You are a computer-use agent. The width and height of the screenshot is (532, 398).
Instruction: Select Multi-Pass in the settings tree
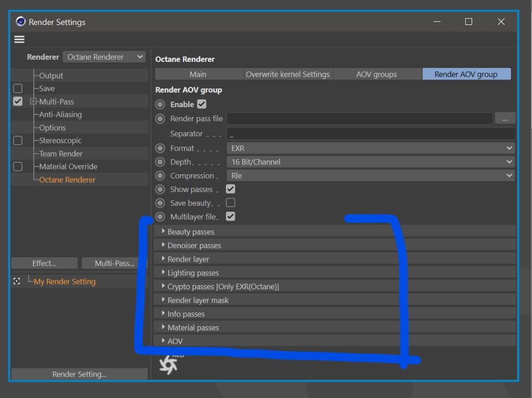tap(56, 101)
